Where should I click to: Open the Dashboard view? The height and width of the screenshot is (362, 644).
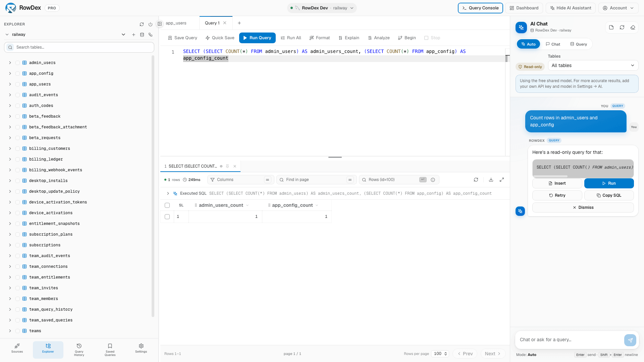[x=524, y=8]
